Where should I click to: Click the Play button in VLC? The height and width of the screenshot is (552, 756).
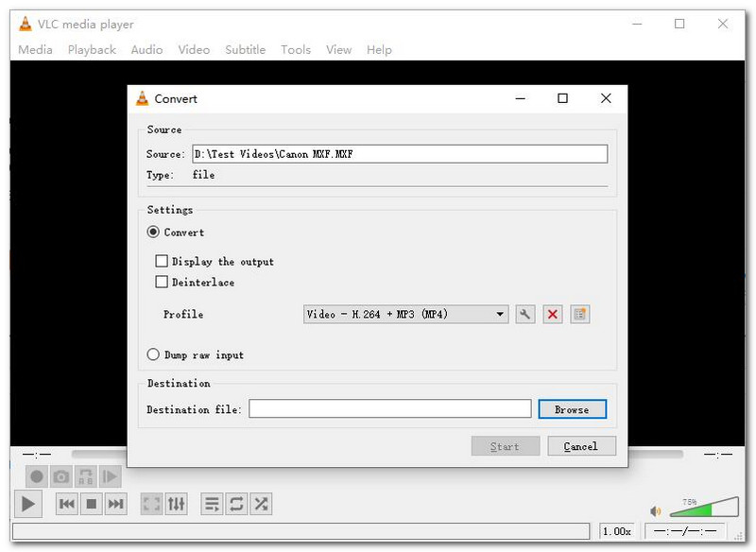coord(28,504)
